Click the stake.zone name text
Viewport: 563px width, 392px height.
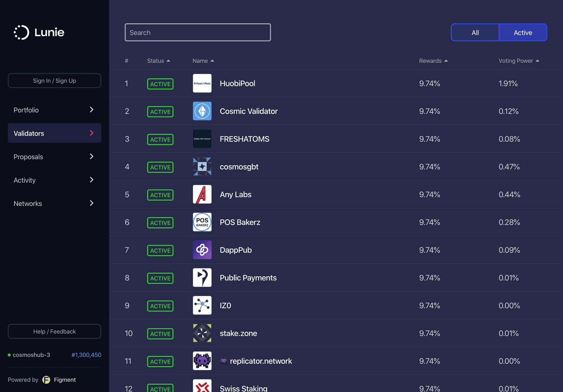click(x=239, y=334)
